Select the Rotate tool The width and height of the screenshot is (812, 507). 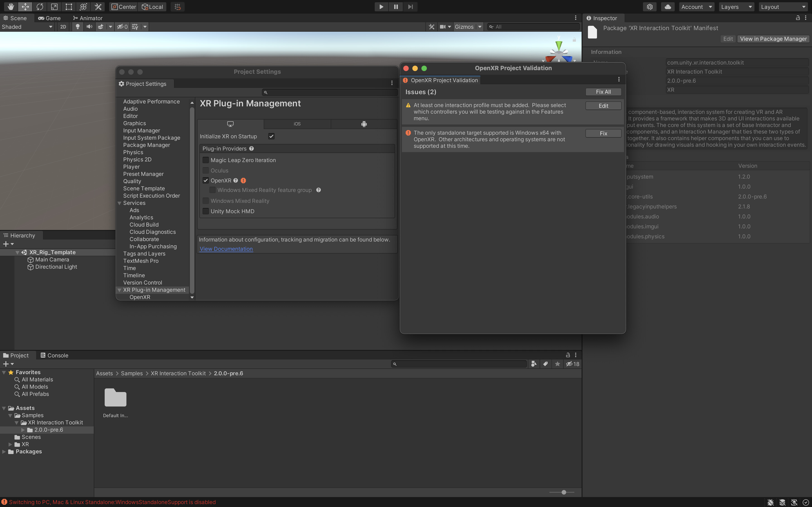point(40,7)
